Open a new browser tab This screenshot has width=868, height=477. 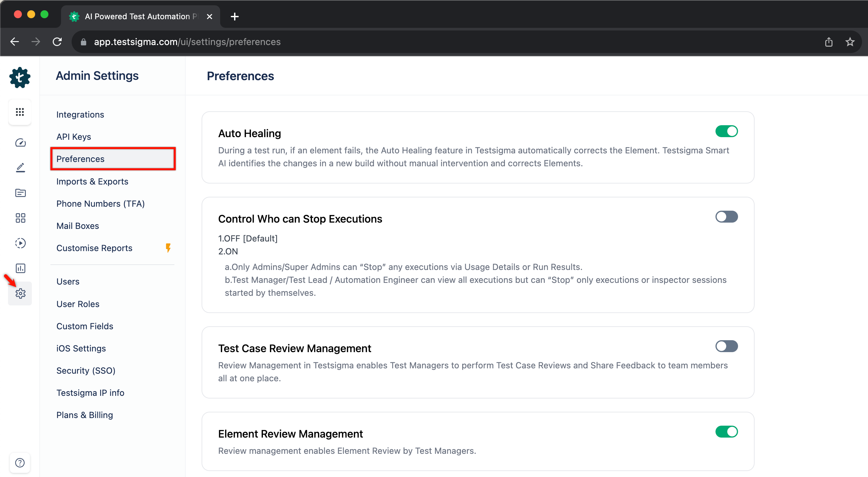coord(234,17)
